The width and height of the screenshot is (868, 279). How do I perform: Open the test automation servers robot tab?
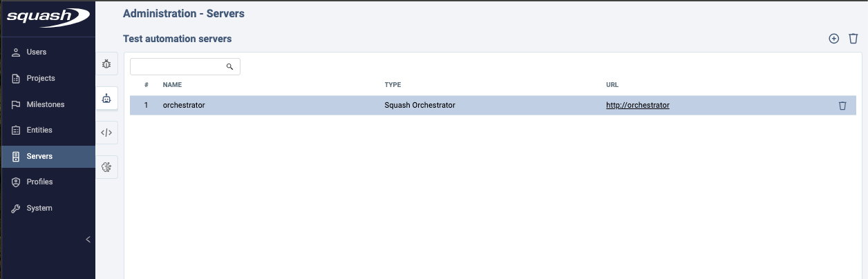(x=106, y=99)
